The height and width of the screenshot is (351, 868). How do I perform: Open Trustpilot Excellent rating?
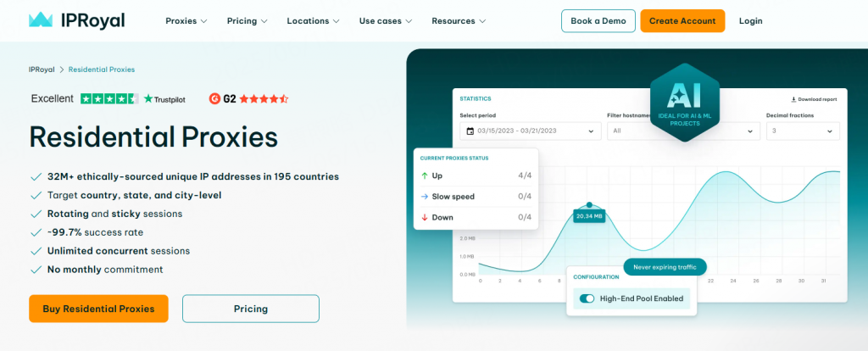[108, 99]
